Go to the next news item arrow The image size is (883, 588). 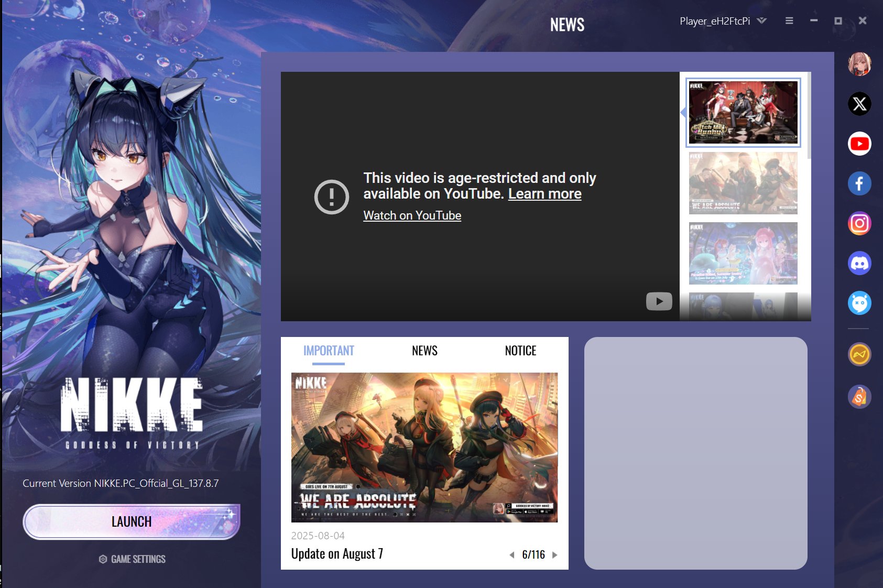pyautogui.click(x=554, y=555)
